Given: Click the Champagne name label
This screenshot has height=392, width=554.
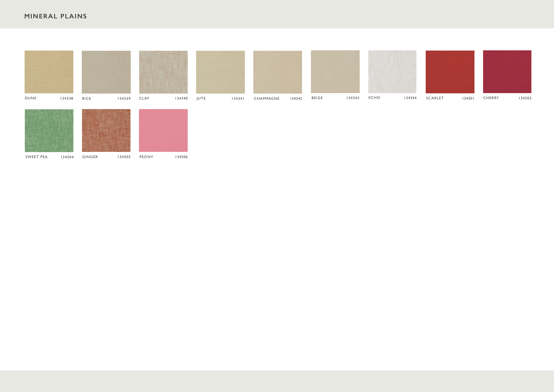Looking at the screenshot, I should click(x=266, y=98).
